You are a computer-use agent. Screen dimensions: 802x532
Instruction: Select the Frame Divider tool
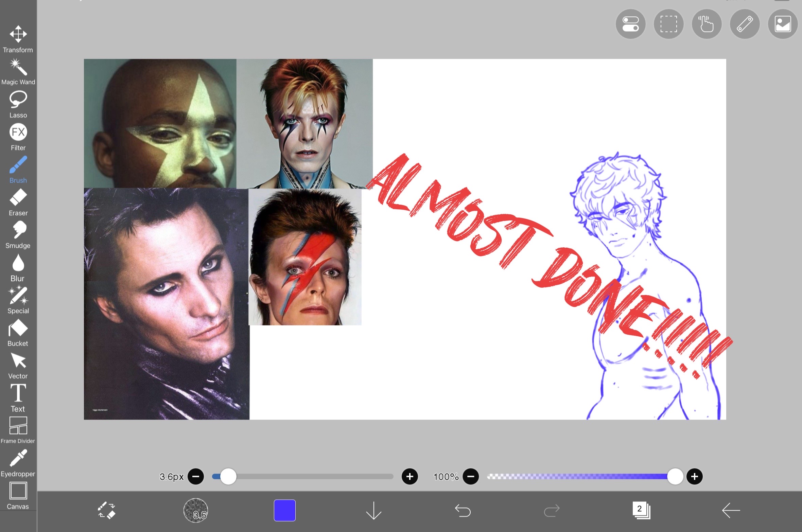18,430
